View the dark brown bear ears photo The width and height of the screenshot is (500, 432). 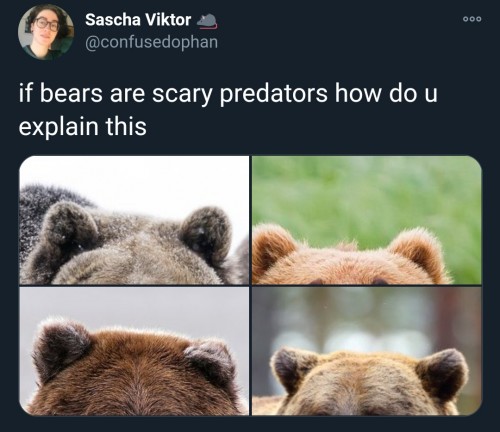[x=134, y=351]
